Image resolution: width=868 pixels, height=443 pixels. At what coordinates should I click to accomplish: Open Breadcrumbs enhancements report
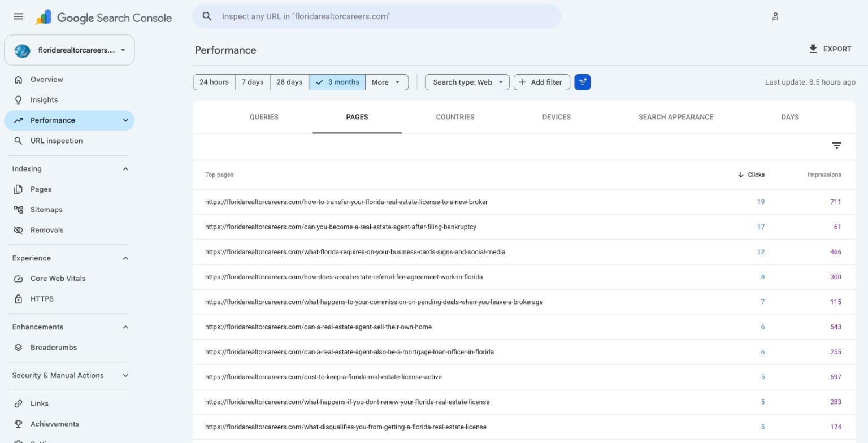[x=69, y=348]
